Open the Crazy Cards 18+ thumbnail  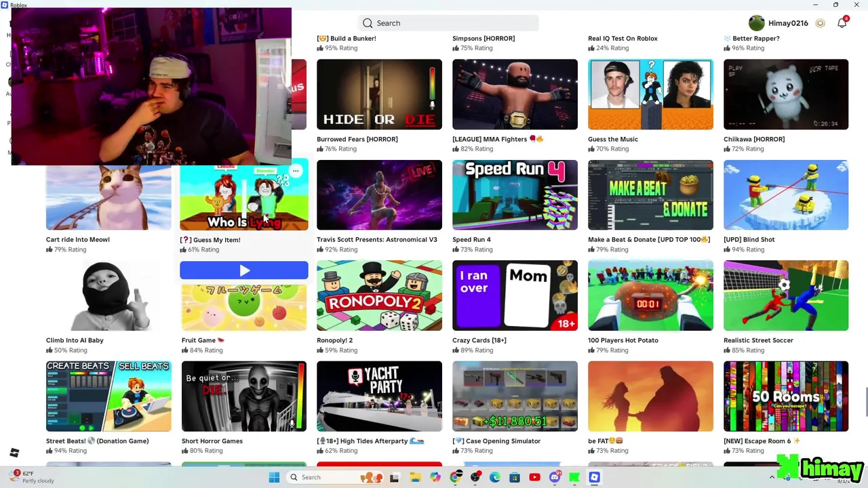515,296
